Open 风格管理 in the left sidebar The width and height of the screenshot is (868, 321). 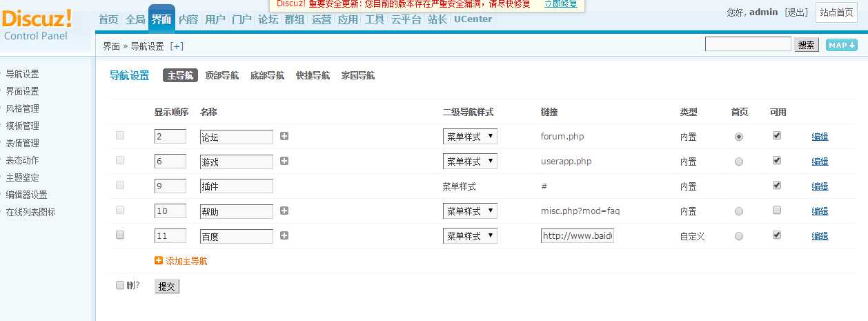tap(22, 108)
